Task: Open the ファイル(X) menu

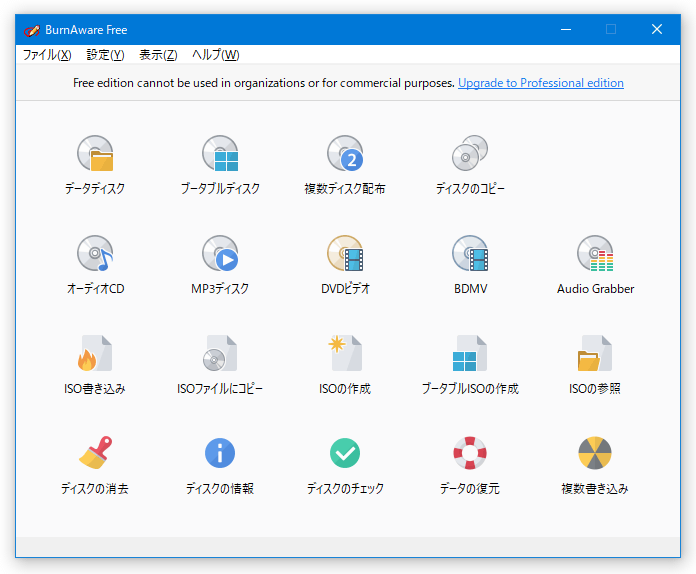Action: point(47,55)
